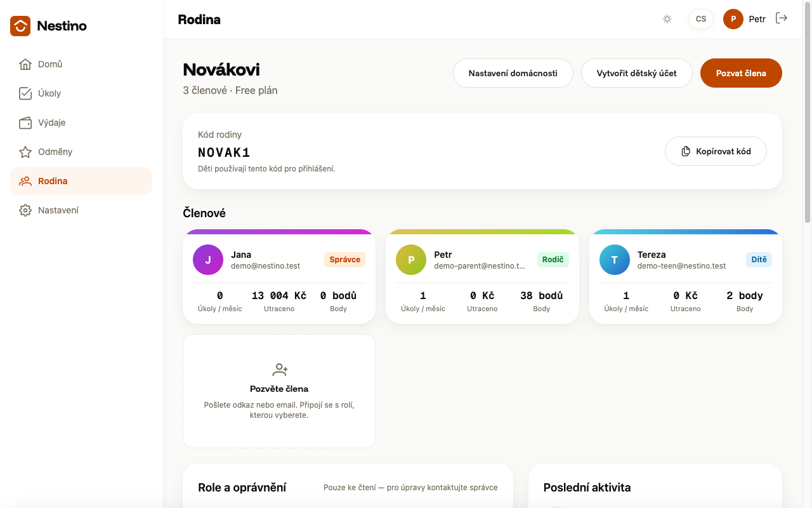
Task: Go to Úkoly in the sidebar
Action: pyautogui.click(x=81, y=93)
